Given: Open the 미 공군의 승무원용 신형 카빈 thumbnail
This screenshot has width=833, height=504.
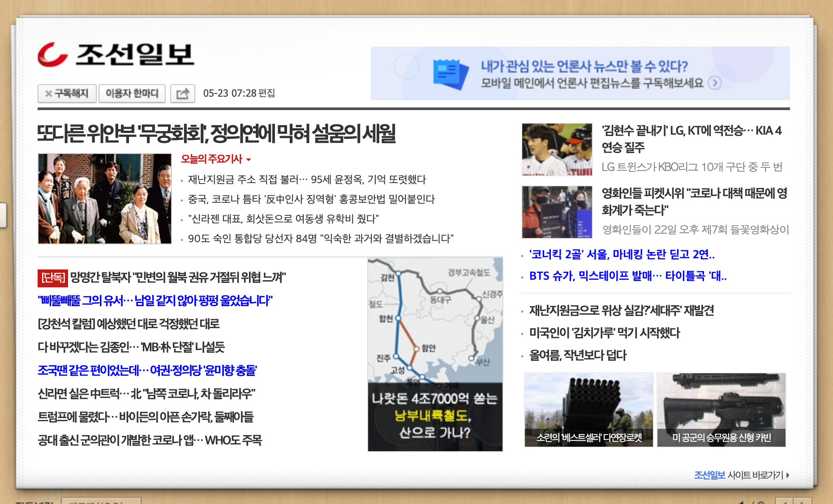Looking at the screenshot, I should coord(721,410).
